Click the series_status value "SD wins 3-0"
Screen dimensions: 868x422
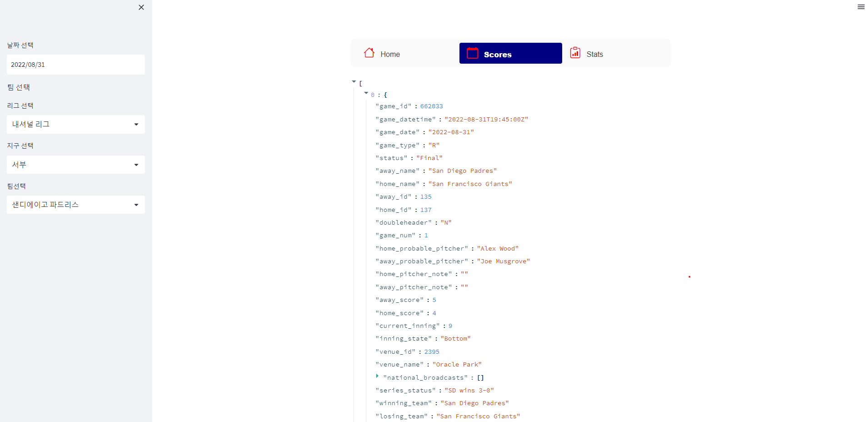(x=469, y=391)
